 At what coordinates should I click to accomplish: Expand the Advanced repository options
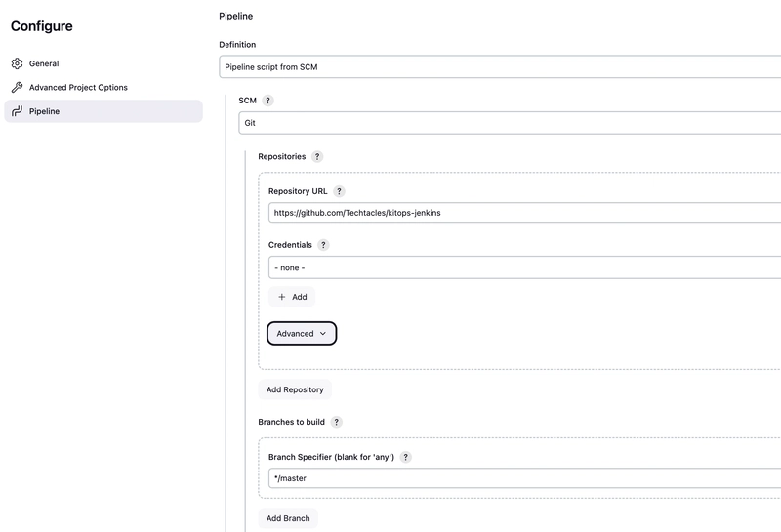[302, 334]
